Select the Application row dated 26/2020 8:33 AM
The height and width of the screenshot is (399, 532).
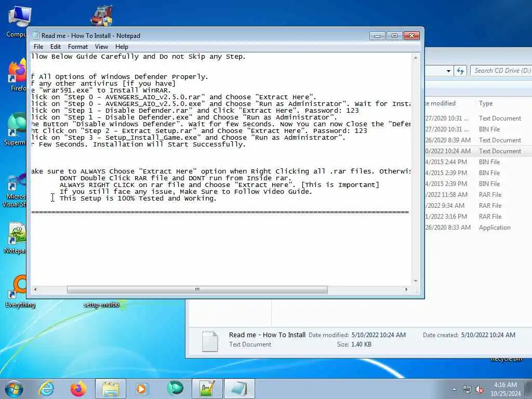478,228
